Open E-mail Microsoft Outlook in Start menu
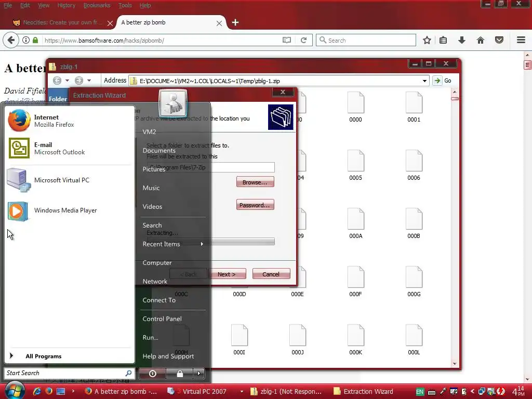The width and height of the screenshot is (532, 399). pyautogui.click(x=69, y=148)
